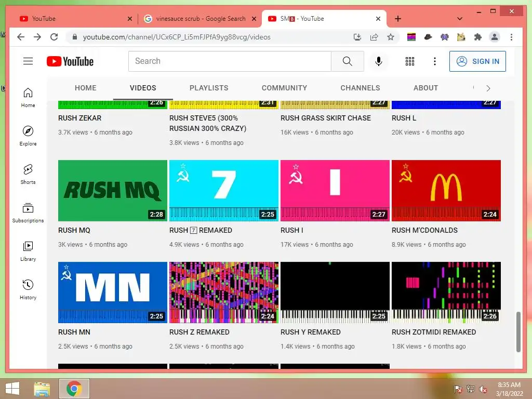Screen dimensions: 532x399
Task: Click the browser address bar URL
Action: pos(177,37)
